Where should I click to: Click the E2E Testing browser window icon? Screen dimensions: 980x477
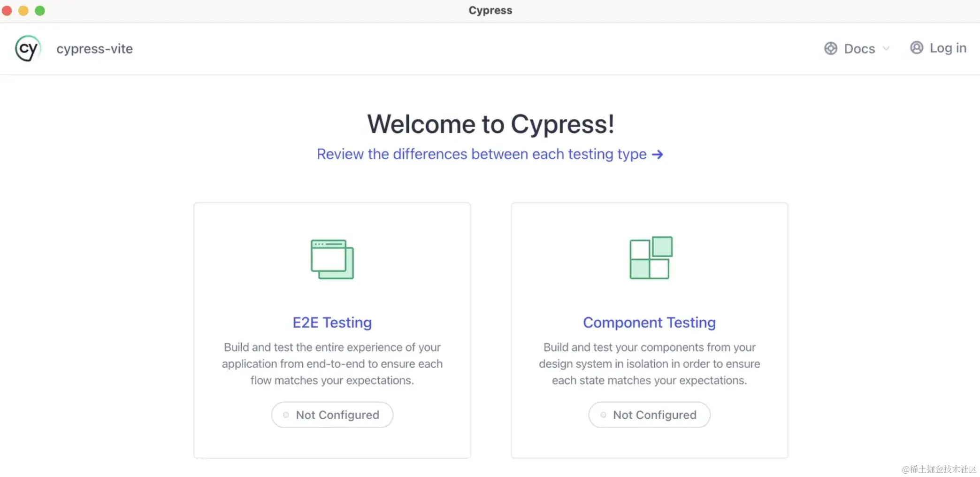[x=332, y=259]
